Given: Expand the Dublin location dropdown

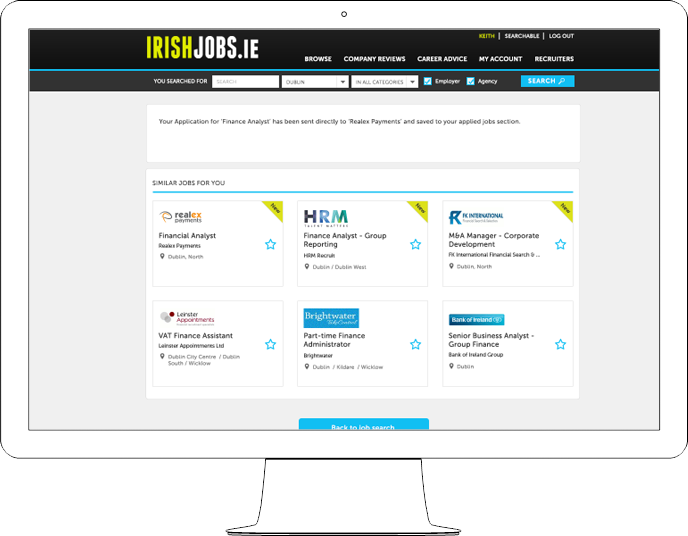Looking at the screenshot, I should [x=314, y=81].
